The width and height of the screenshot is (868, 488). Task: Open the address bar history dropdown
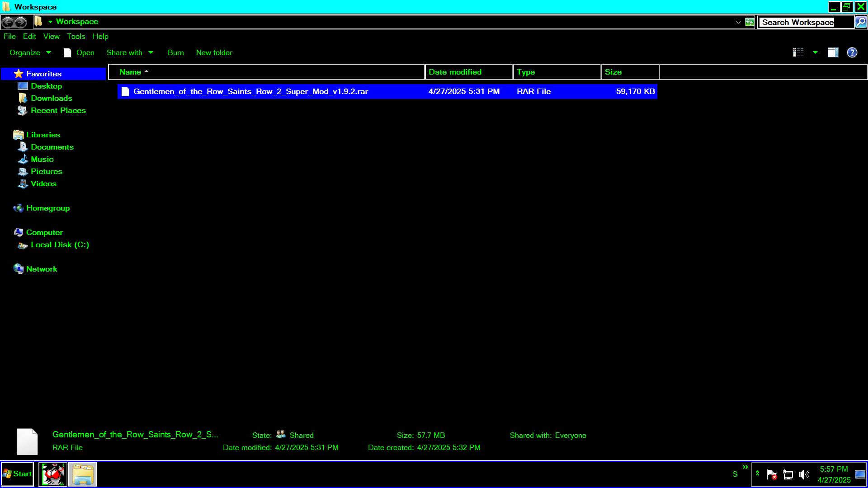(x=738, y=22)
